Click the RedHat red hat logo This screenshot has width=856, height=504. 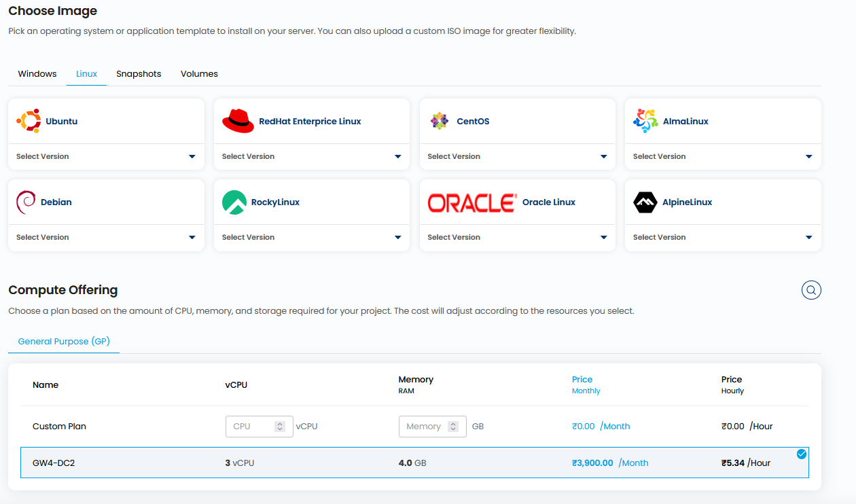[238, 122]
